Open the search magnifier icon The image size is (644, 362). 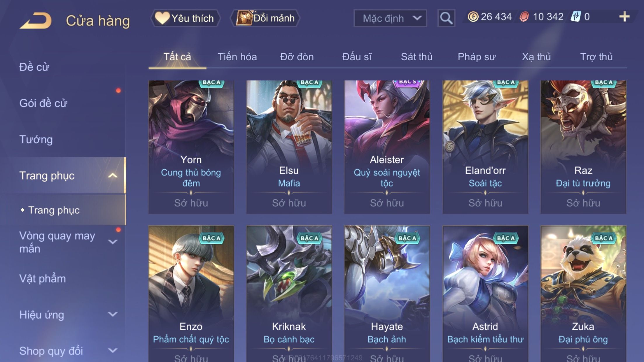pos(446,18)
